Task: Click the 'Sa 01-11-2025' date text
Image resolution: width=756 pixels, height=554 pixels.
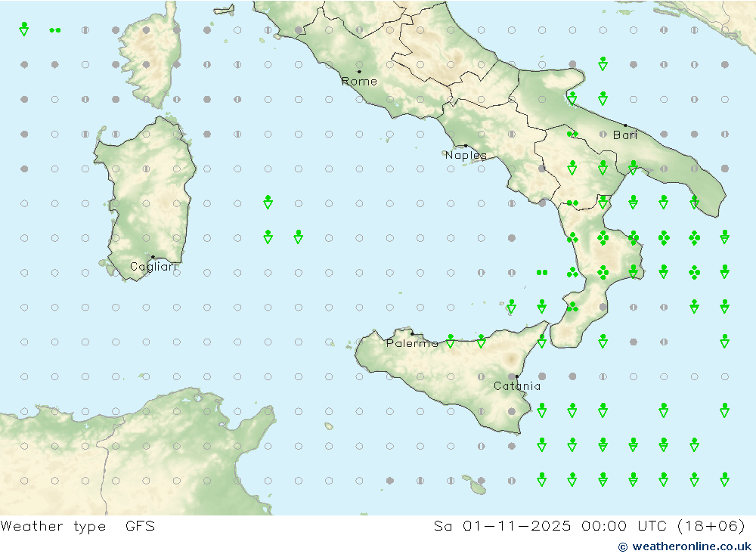Action: [x=502, y=526]
